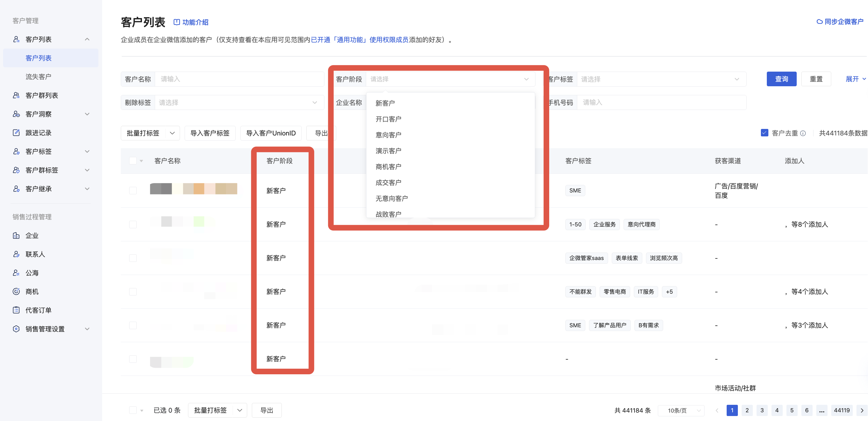868x421 pixels.
Task: Click the blue 查询 button
Action: tap(781, 79)
